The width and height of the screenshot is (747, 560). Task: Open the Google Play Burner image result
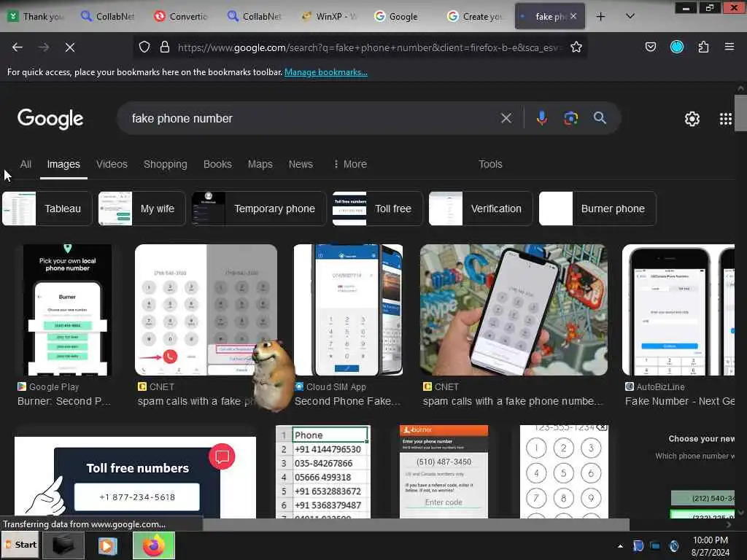(68, 310)
